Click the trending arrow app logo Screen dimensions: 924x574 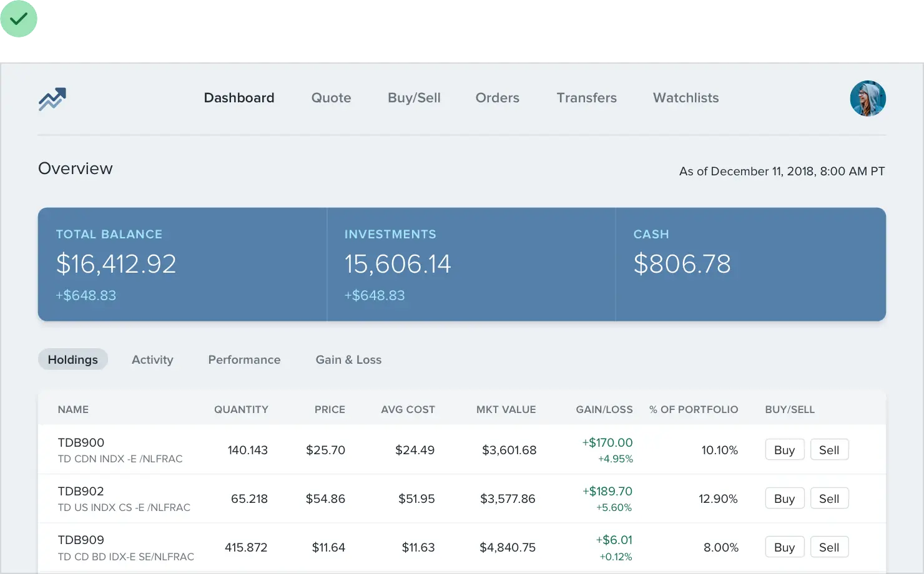(52, 99)
